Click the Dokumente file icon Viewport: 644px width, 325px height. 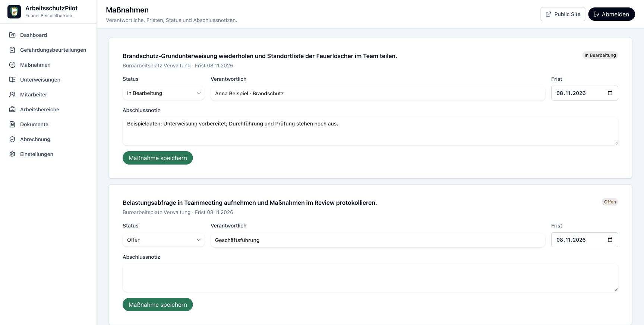click(x=12, y=124)
